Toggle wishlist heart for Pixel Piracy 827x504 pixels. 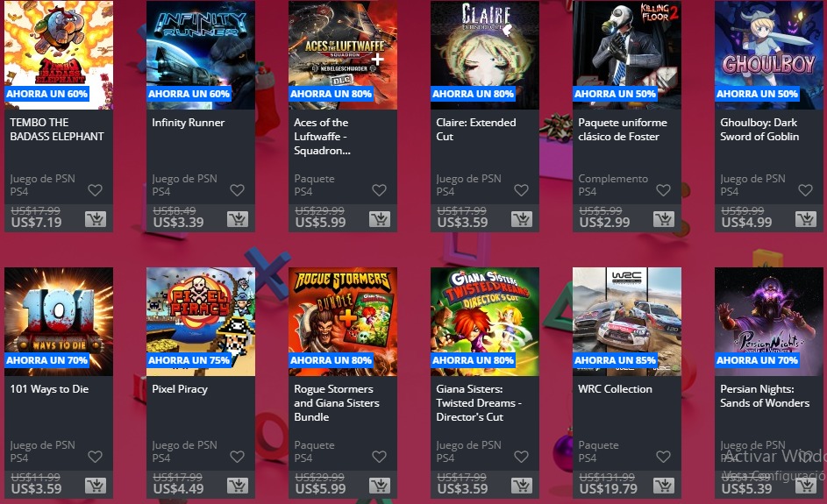[238, 457]
